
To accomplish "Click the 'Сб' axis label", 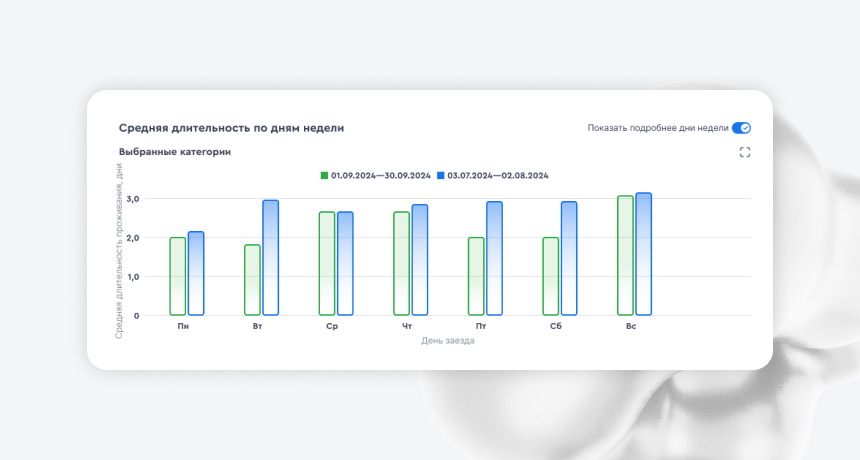I will pos(556,326).
